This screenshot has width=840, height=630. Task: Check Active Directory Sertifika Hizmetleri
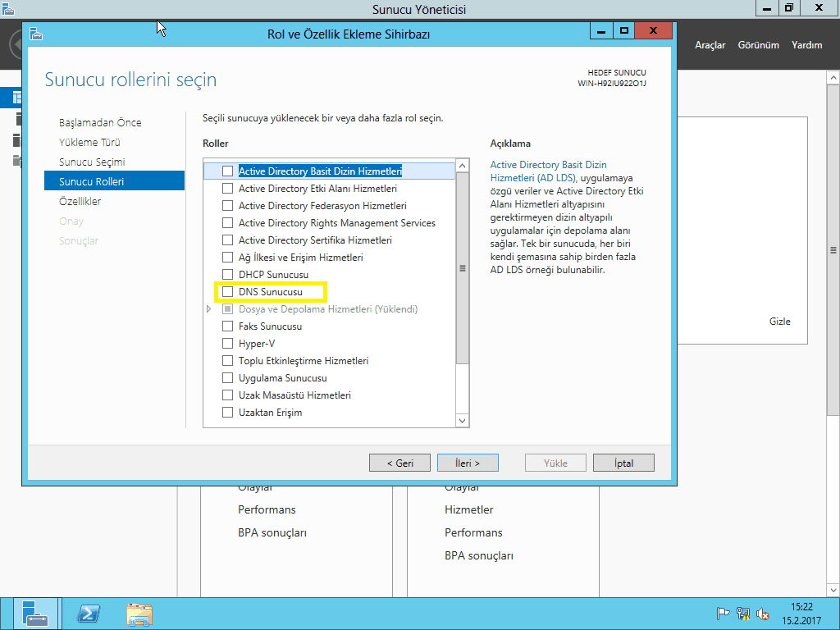(228, 240)
